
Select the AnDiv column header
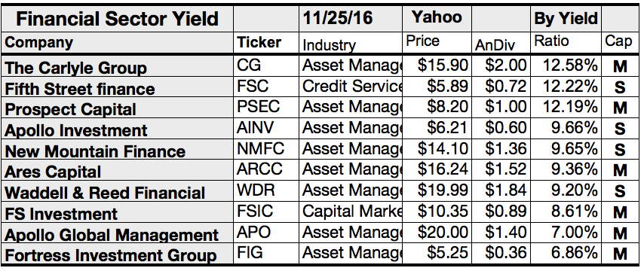point(501,43)
